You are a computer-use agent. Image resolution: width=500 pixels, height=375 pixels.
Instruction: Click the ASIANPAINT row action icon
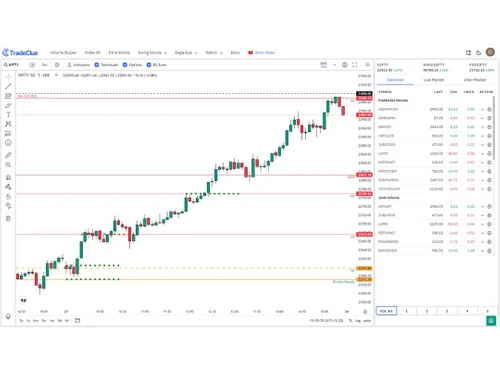click(x=489, y=109)
